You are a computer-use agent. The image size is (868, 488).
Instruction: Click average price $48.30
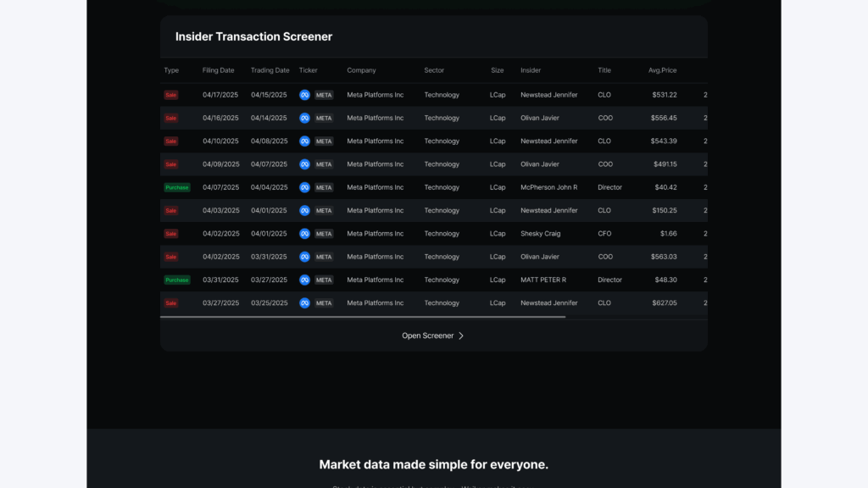[x=666, y=280]
